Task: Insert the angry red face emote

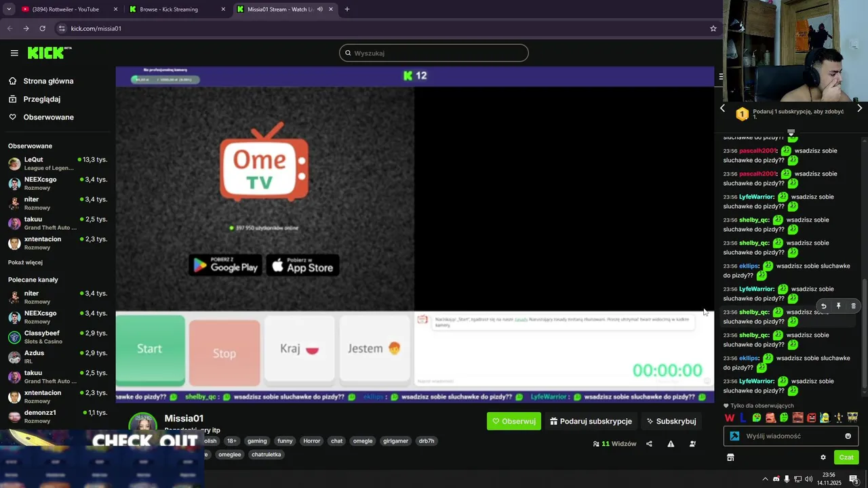Action: tap(811, 418)
